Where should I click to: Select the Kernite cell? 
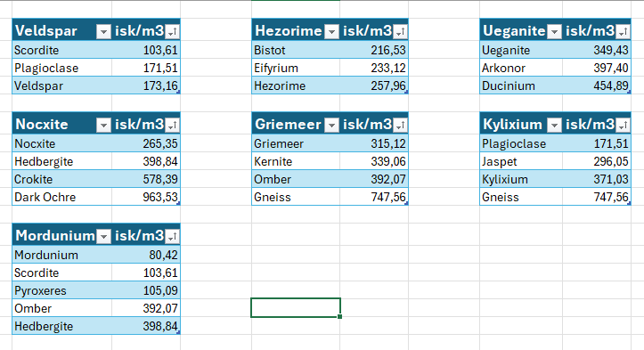click(296, 161)
